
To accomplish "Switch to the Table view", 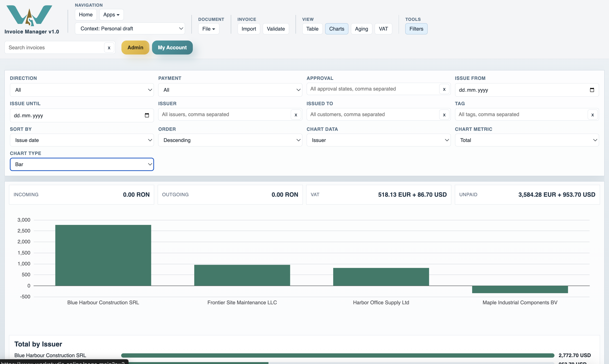I will coord(312,29).
